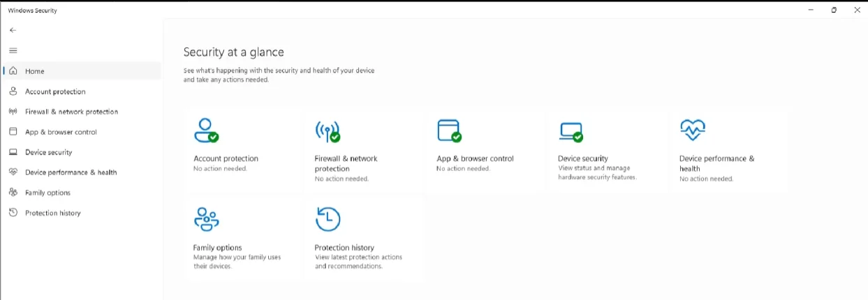Open the Firewall & network protection tile title
This screenshot has width=868, height=300.
coord(346,163)
